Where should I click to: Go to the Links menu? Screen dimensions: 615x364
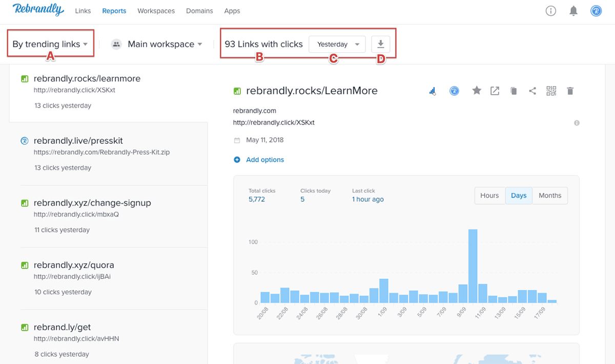click(x=83, y=11)
